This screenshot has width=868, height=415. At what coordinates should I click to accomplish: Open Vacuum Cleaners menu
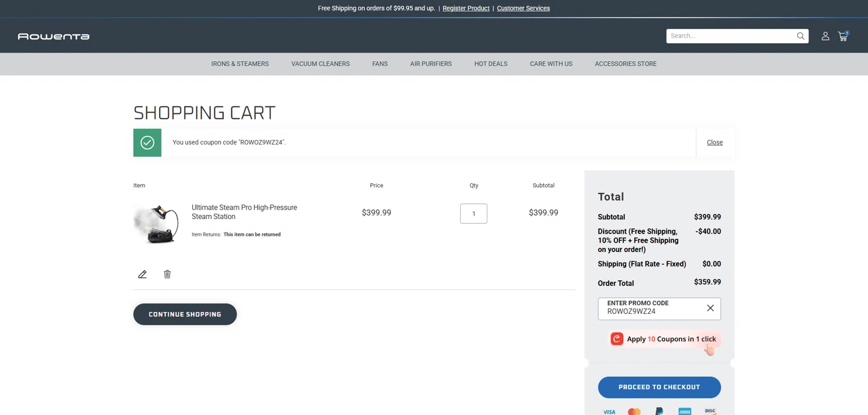[x=321, y=64]
